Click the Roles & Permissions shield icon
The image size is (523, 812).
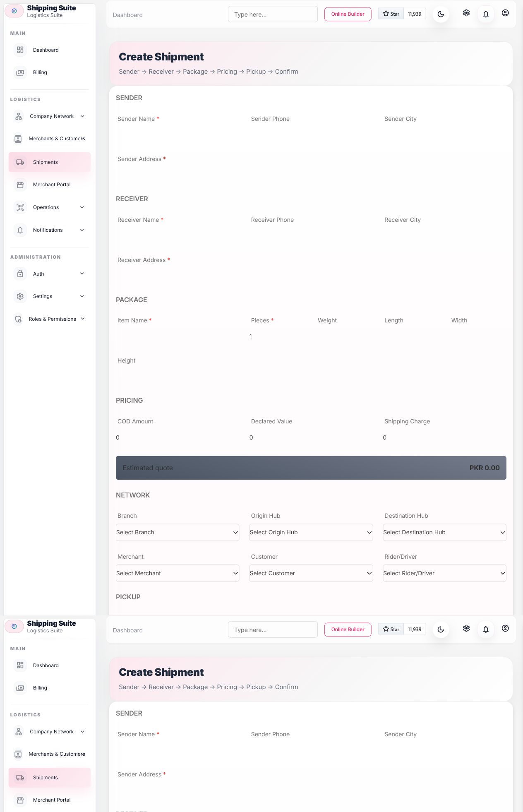pos(18,319)
